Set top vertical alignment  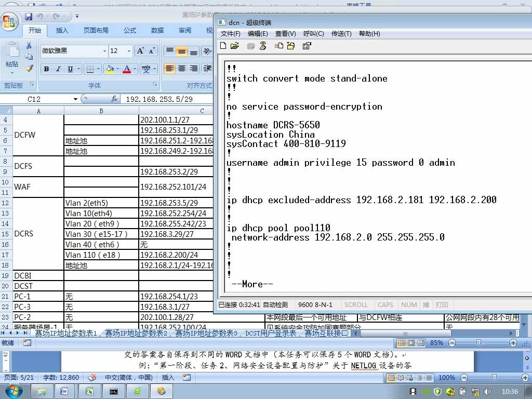click(169, 51)
